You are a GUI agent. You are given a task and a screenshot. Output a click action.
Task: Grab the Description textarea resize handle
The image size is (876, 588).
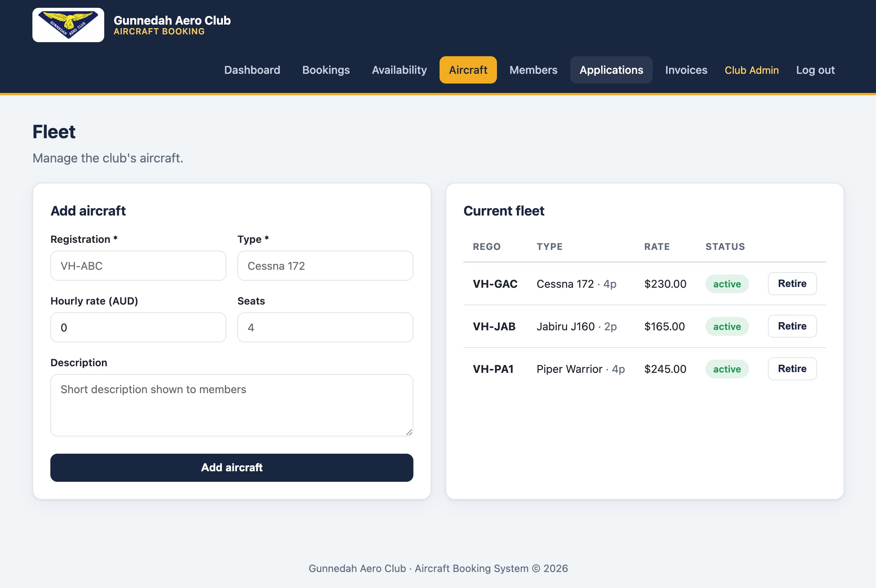pos(409,432)
